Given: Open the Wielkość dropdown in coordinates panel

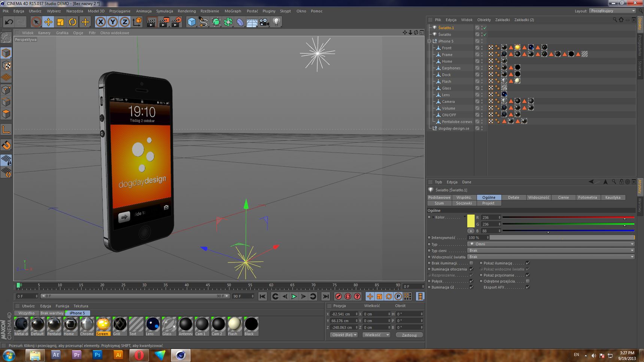Looking at the screenshot, I should click(x=376, y=335).
